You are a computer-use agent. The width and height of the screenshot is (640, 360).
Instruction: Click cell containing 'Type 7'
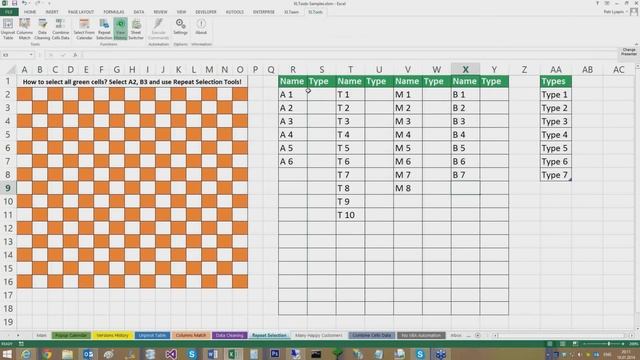[x=556, y=175]
